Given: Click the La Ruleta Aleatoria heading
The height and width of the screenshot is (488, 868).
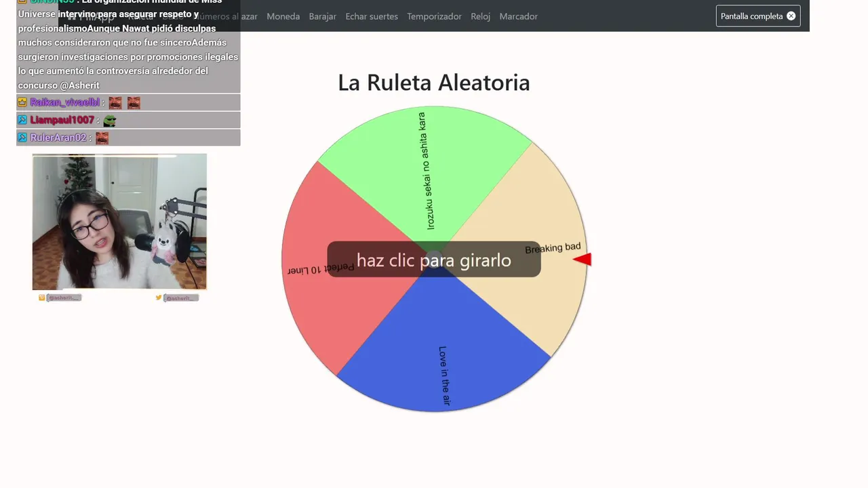Looking at the screenshot, I should [434, 83].
